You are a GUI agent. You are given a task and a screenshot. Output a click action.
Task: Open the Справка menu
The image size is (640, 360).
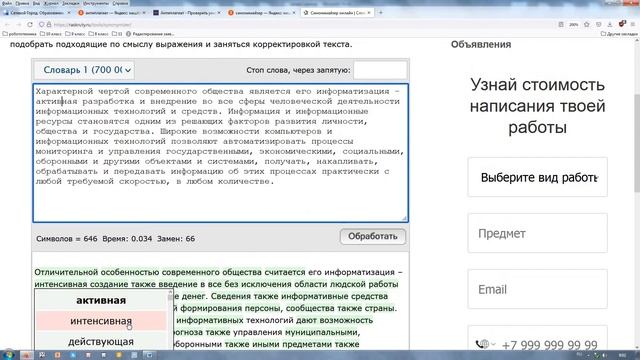point(120,3)
